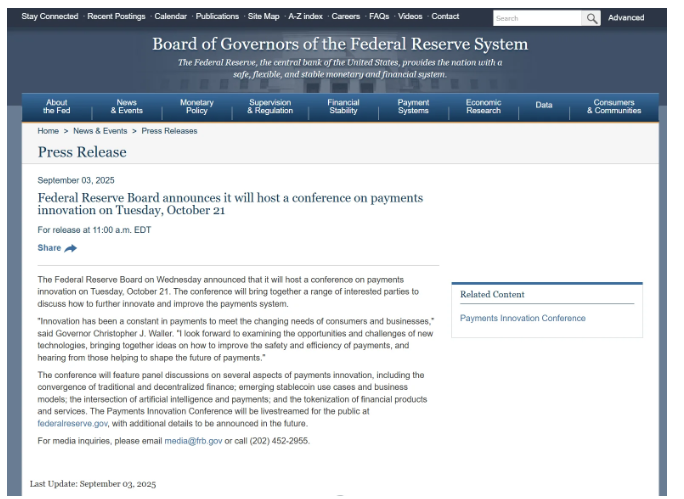Image resolution: width=684 pixels, height=499 pixels.
Task: Click the Press Release heading
Action: pos(82,152)
